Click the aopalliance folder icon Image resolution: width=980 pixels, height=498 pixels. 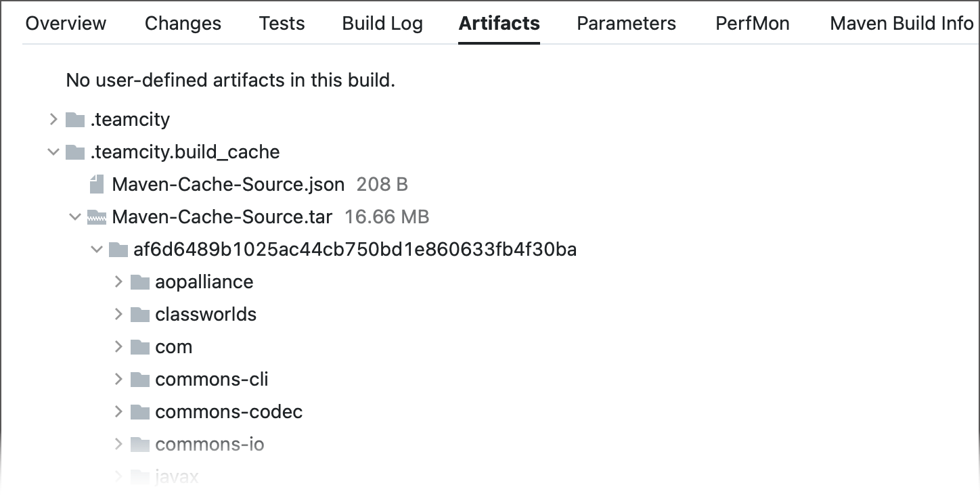[x=141, y=281]
